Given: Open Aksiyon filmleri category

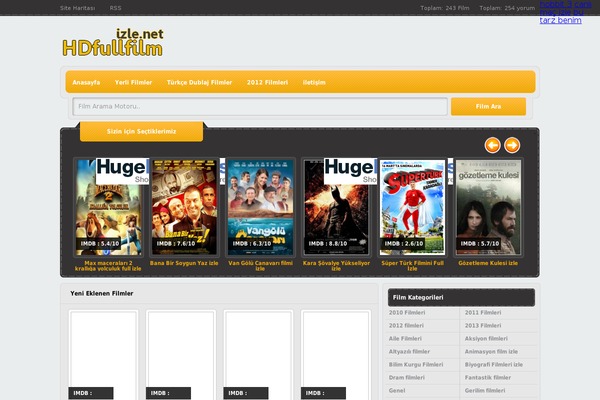Looking at the screenshot, I should pyautogui.click(x=486, y=339).
